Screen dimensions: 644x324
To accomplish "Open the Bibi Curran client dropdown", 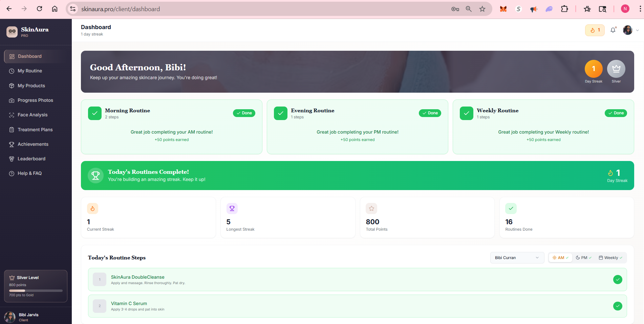I will [x=517, y=257].
